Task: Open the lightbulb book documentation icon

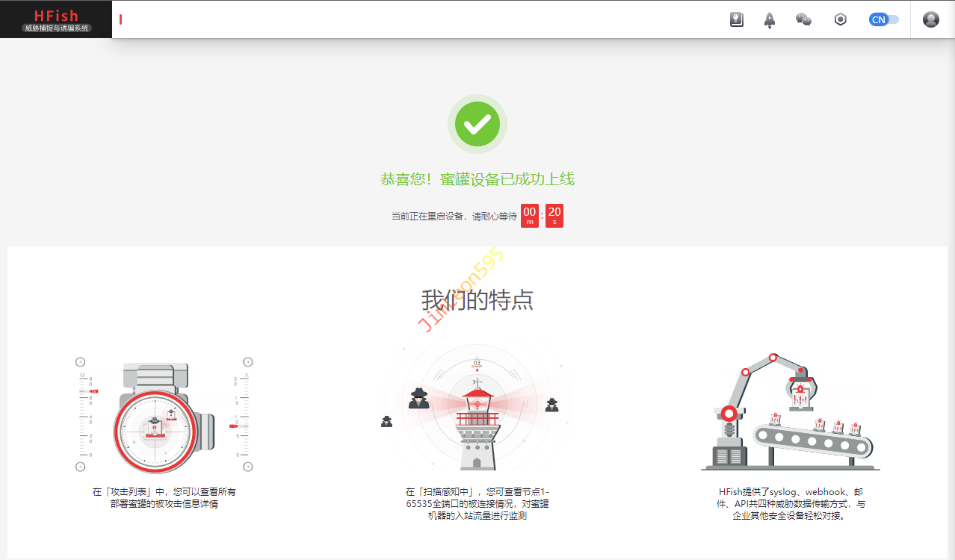Action: (x=737, y=20)
